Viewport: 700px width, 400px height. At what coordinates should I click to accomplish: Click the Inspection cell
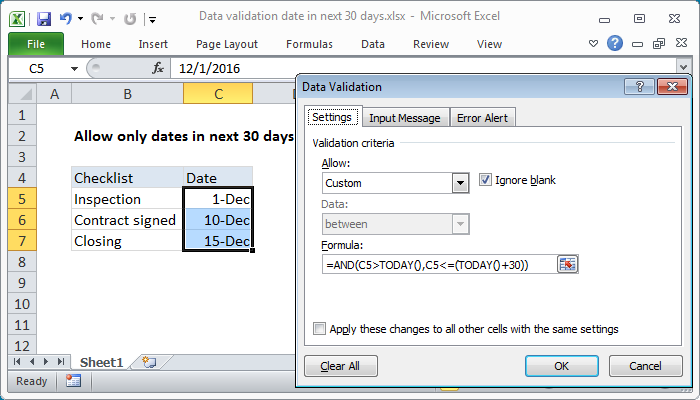pos(127,199)
